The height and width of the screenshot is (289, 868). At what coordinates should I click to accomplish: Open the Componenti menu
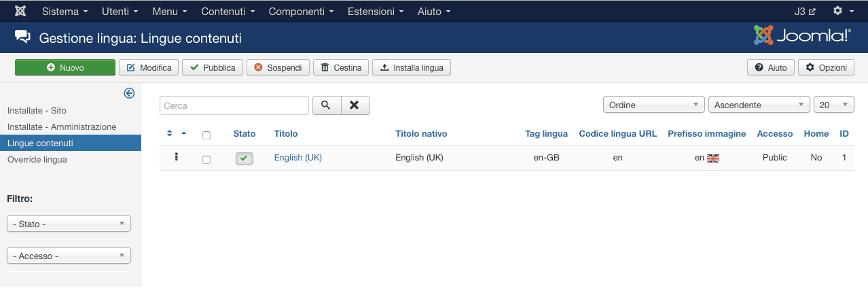coord(301,12)
